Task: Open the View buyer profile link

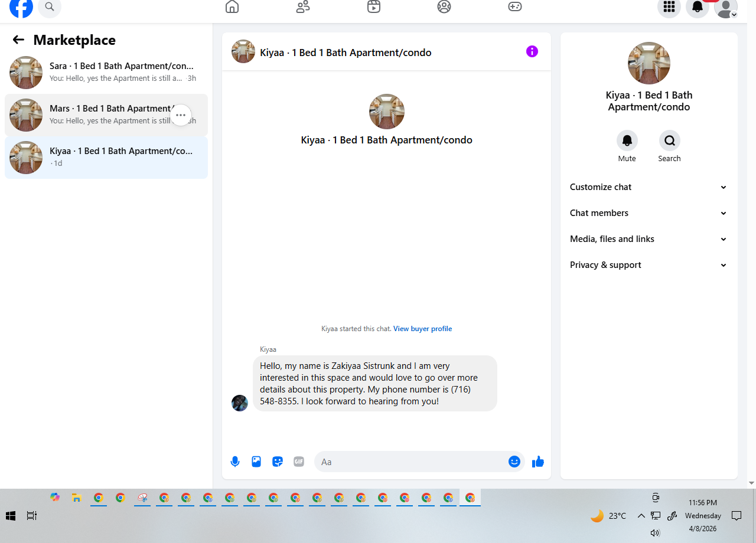Action: click(422, 329)
